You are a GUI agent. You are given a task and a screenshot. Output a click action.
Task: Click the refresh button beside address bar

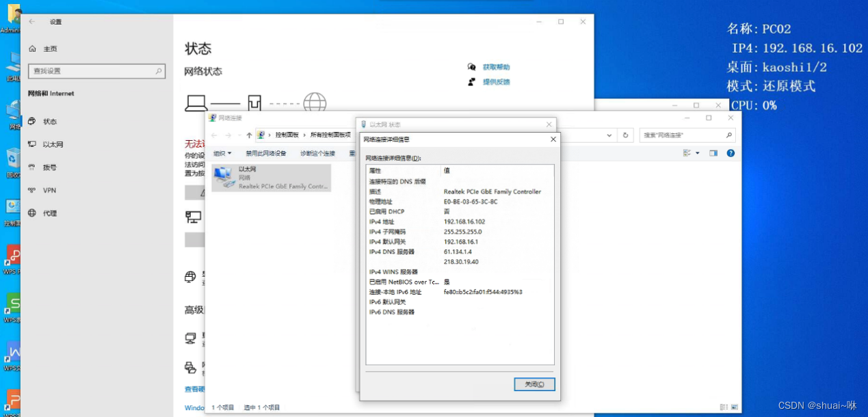coord(625,135)
